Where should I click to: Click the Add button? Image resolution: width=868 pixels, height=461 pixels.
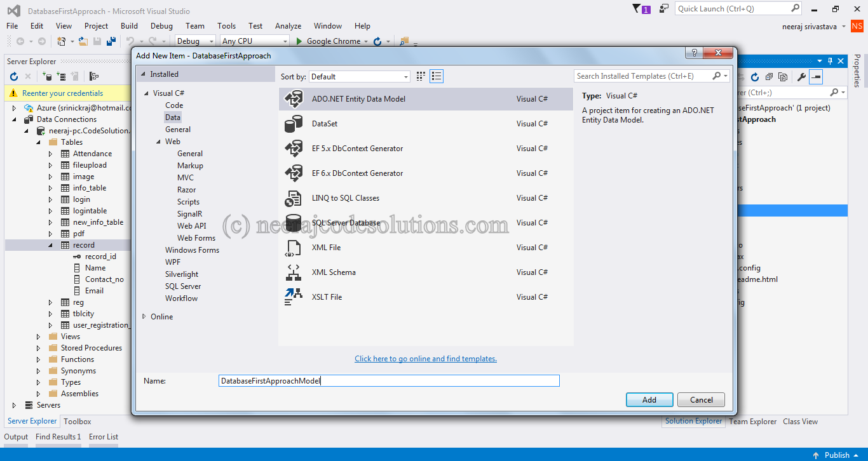click(649, 400)
